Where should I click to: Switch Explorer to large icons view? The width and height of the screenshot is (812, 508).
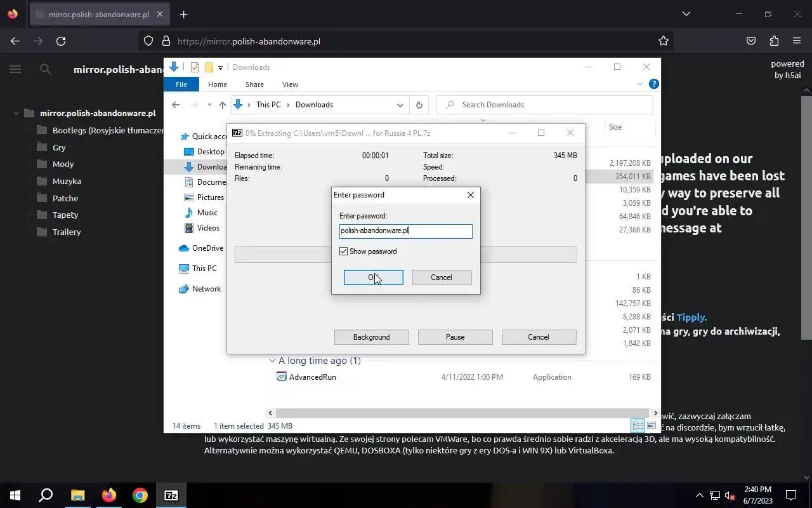pyautogui.click(x=652, y=425)
